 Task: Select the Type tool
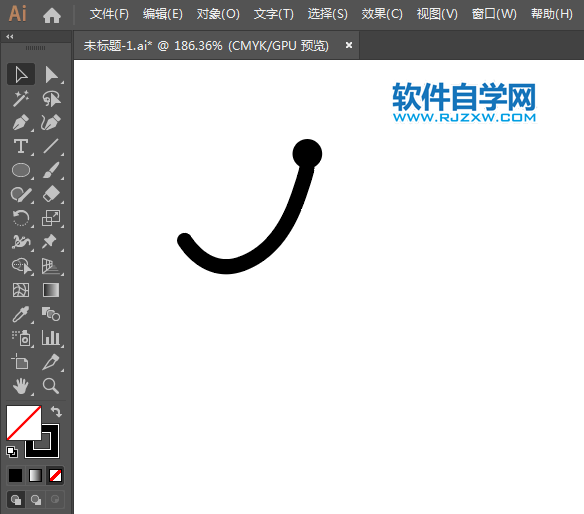21,146
